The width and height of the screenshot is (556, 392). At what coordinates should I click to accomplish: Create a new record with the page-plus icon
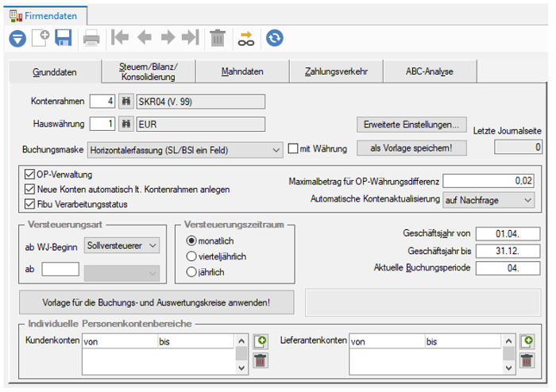click(41, 38)
